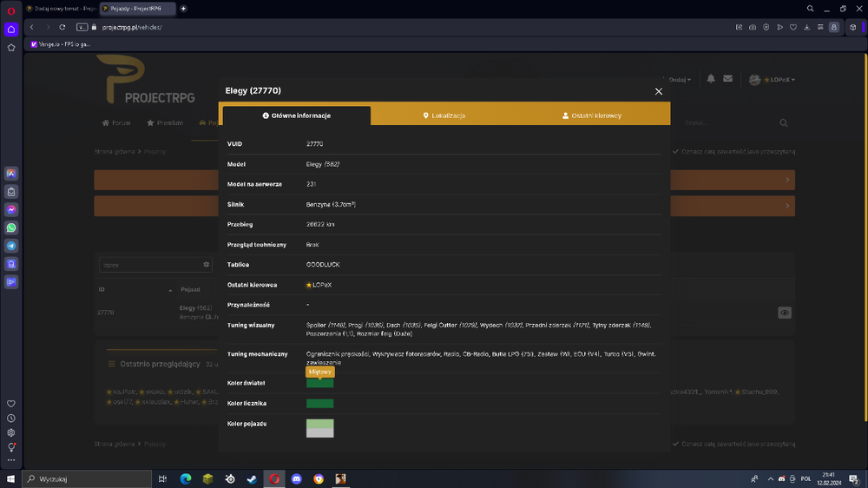The image size is (868, 488).
Task: Open the Ostatni kierowcy tab
Action: pos(592,115)
